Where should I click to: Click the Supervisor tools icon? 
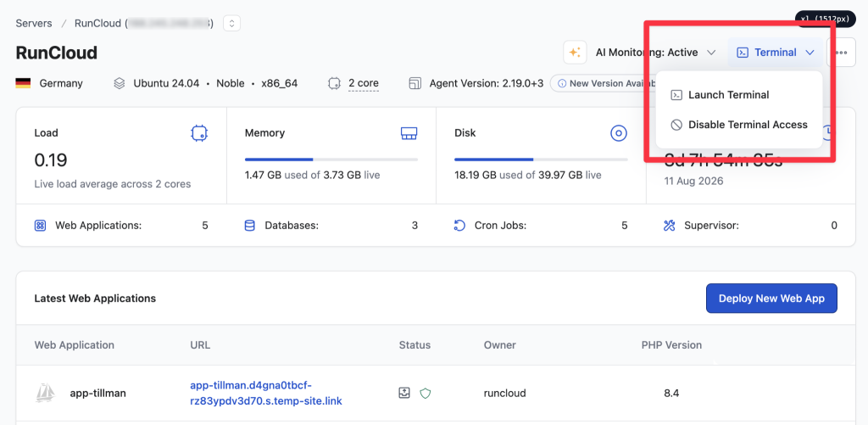click(670, 226)
